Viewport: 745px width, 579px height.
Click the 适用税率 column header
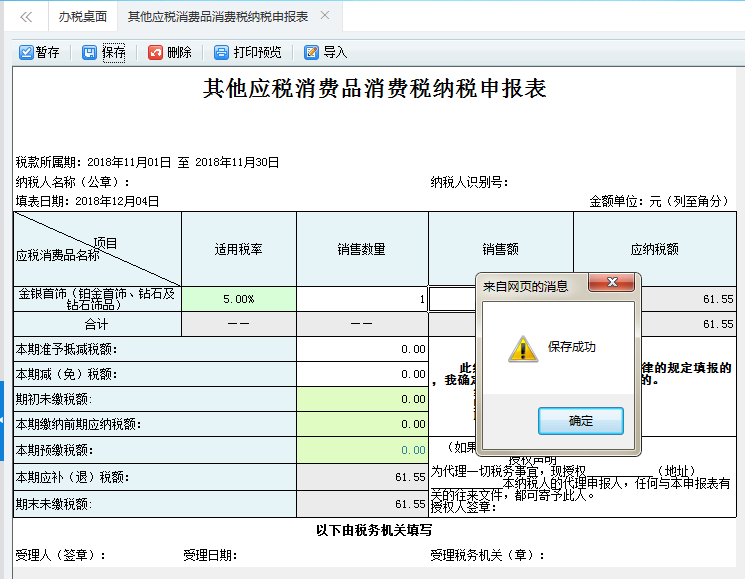tap(239, 249)
